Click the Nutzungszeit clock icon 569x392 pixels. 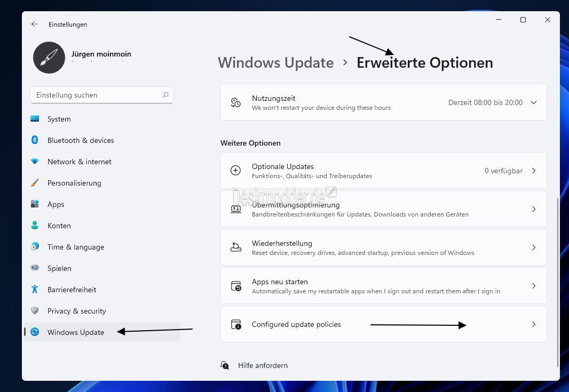pos(236,102)
